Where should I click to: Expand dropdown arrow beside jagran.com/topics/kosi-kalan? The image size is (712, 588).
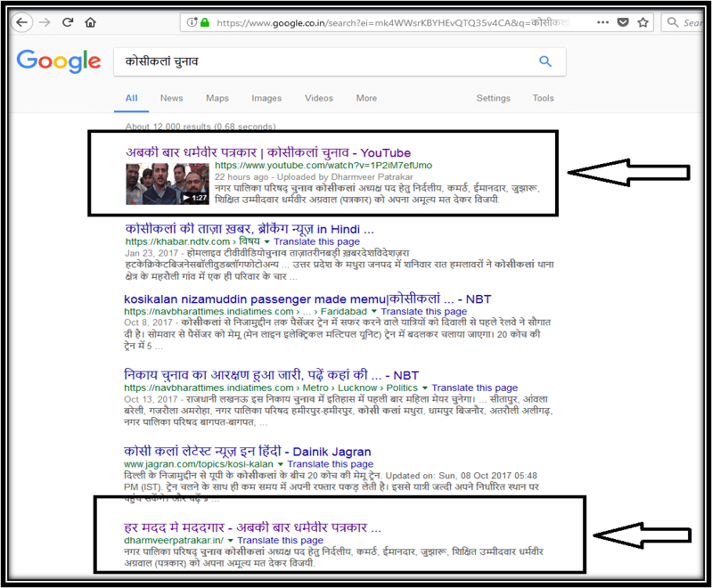point(281,464)
